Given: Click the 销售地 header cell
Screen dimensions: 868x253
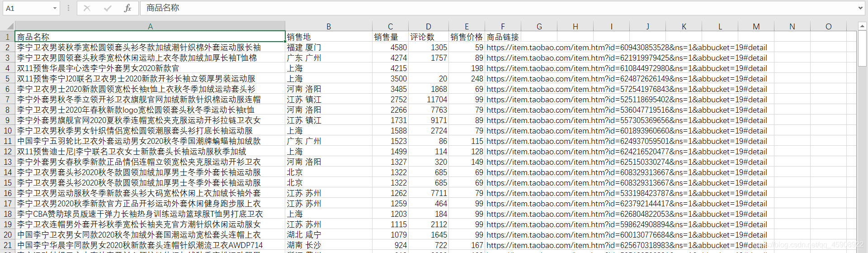Looking at the screenshot, I should pyautogui.click(x=329, y=37).
